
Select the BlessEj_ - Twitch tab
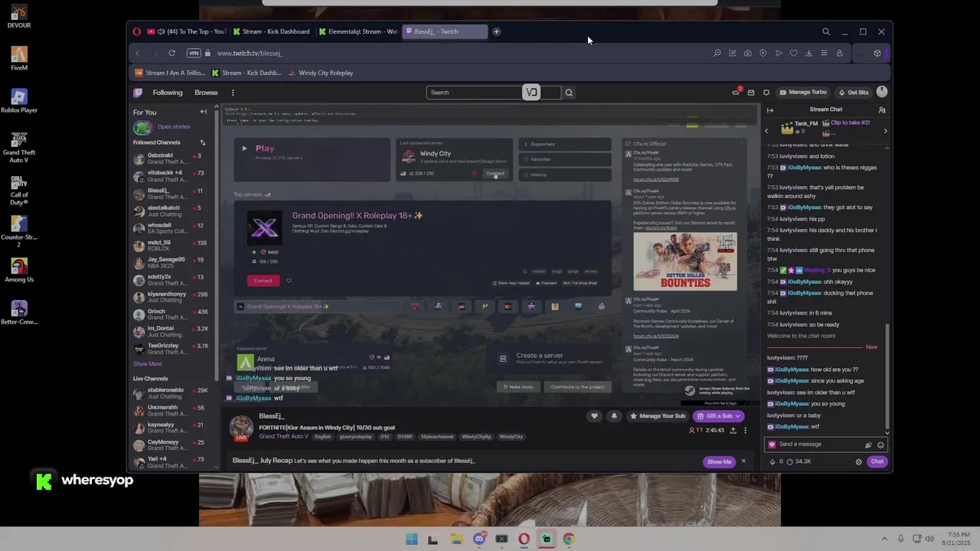point(445,31)
